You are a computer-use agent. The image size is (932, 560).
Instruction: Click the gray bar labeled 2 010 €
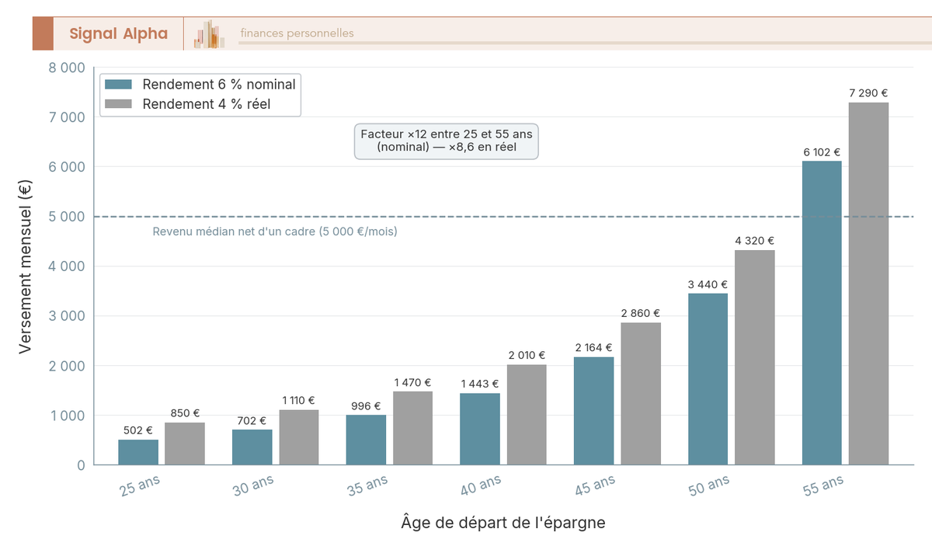coord(527,415)
